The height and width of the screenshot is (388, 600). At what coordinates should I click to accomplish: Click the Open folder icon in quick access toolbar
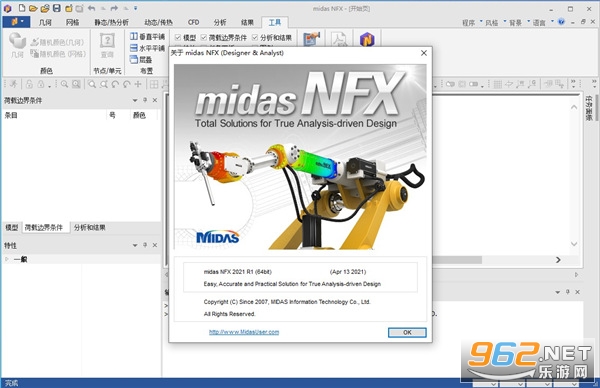[x=33, y=8]
